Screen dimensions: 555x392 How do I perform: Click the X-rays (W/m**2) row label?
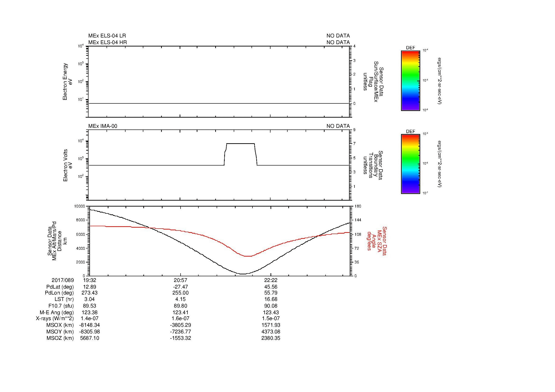click(x=55, y=318)
